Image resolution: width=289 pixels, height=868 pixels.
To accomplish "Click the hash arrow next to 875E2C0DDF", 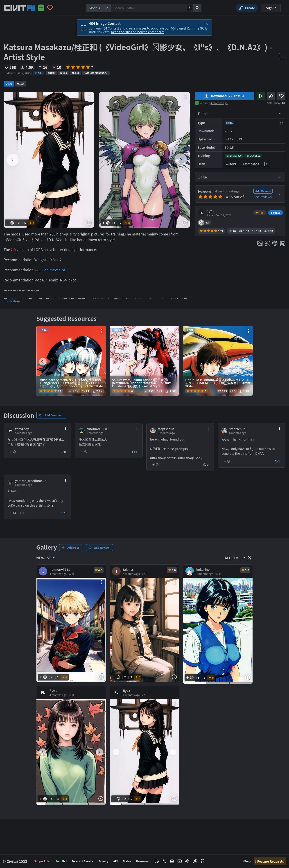I will (267, 164).
